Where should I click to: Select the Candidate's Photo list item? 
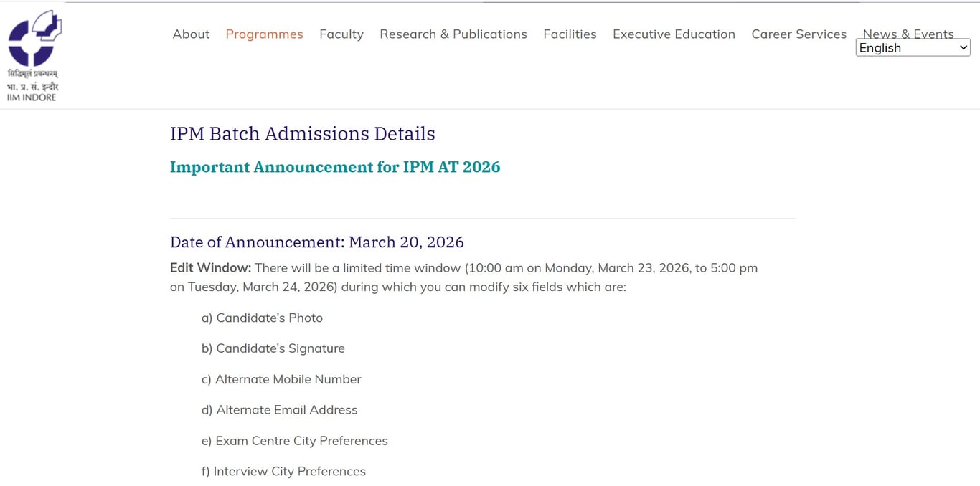click(x=262, y=318)
